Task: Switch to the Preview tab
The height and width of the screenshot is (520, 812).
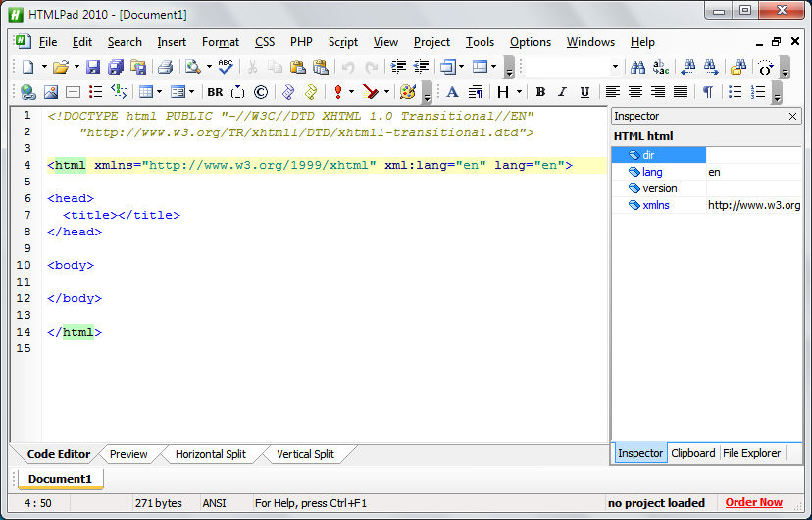Action: (x=128, y=454)
